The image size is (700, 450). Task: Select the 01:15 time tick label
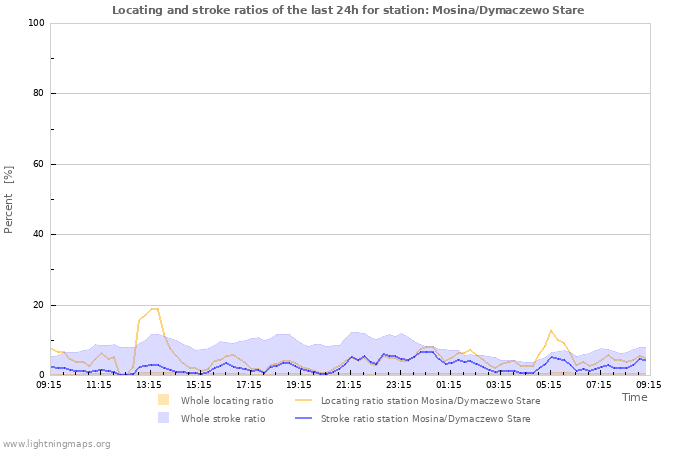pyautogui.click(x=449, y=383)
